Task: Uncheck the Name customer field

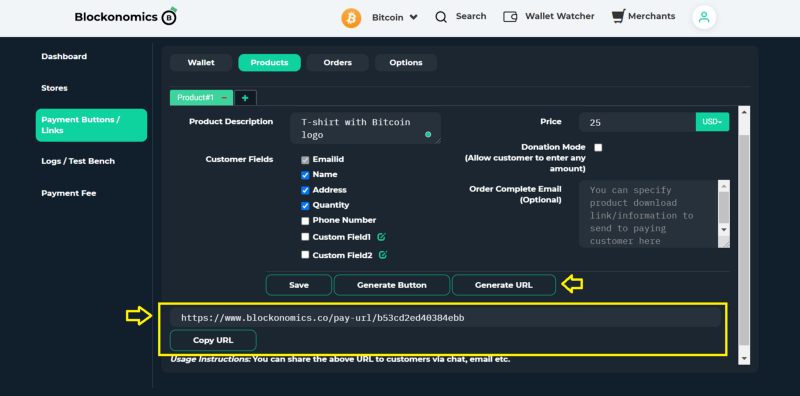Action: coord(305,175)
